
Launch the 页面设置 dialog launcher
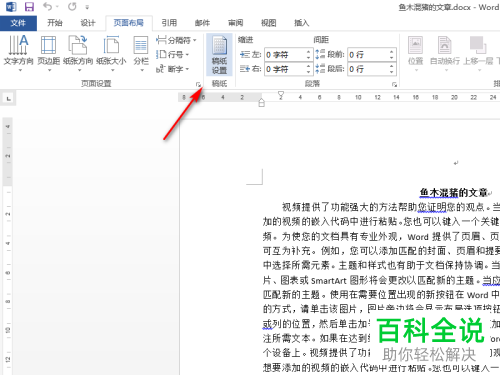pos(198,85)
